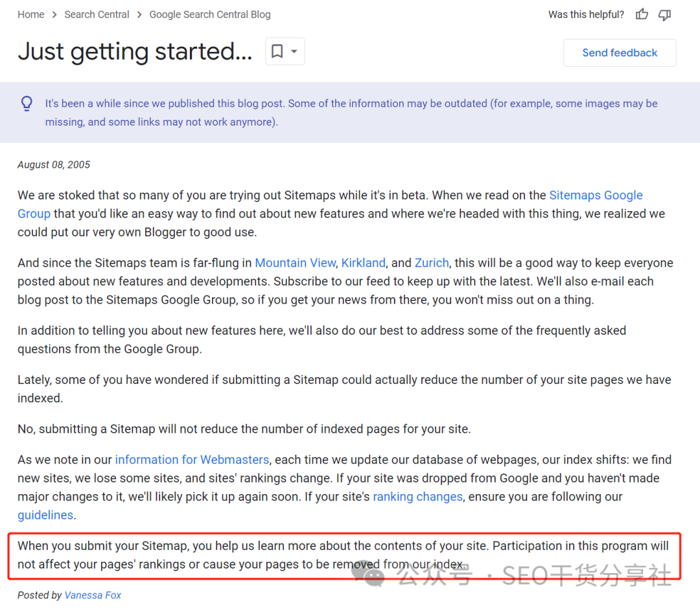The width and height of the screenshot is (700, 612).
Task: Open the ranking changes link
Action: (x=417, y=497)
